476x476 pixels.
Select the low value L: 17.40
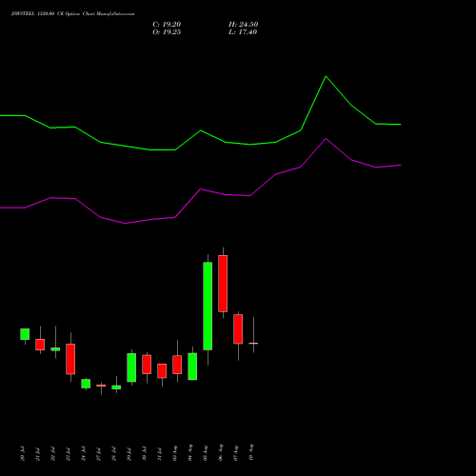point(243,32)
